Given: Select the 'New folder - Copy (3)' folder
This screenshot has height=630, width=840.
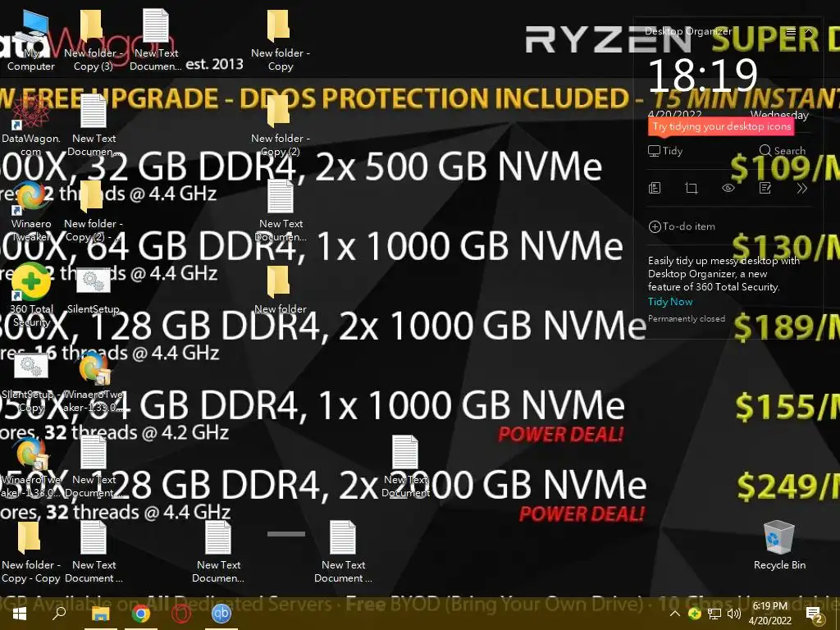Looking at the screenshot, I should (94, 41).
